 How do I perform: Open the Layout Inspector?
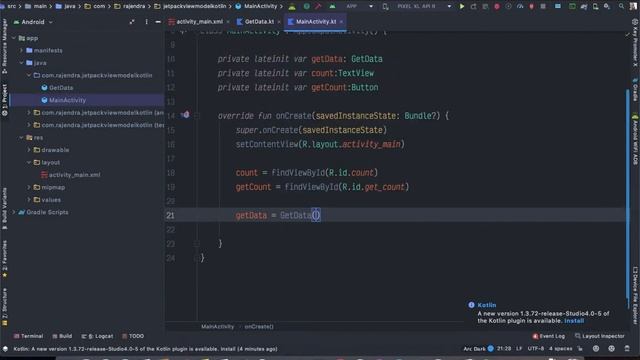click(600, 336)
